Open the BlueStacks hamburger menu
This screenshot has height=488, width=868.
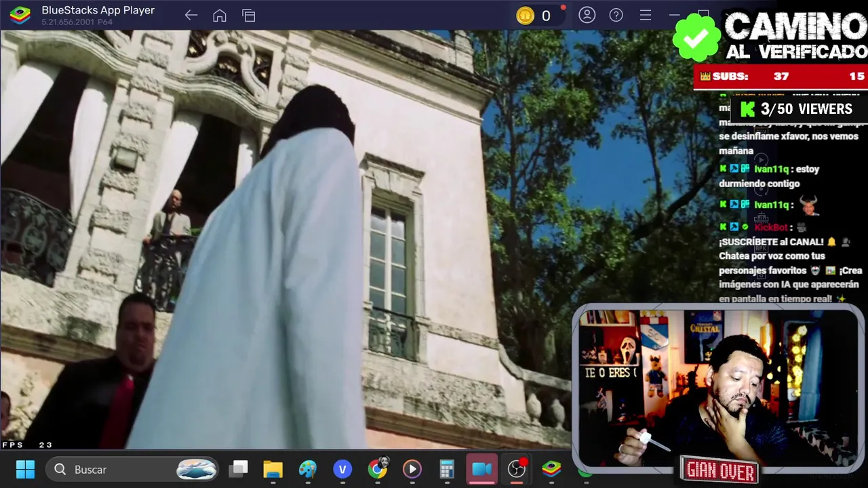(646, 15)
